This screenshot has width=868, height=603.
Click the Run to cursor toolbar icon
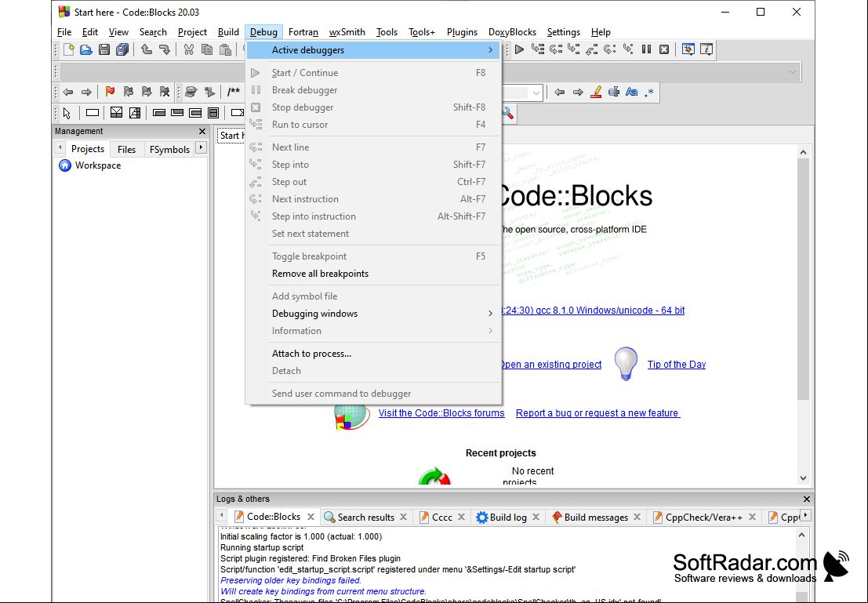538,50
